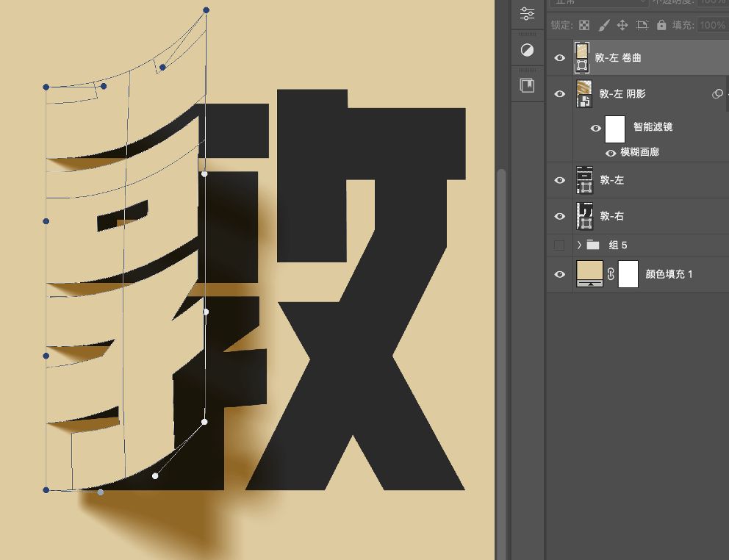The height and width of the screenshot is (560, 729).
Task: Hide the 敦-左 阴影 layer
Action: [560, 94]
